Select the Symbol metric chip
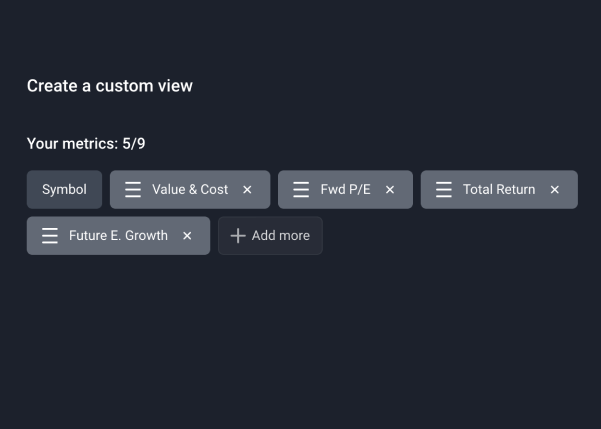Viewport: 601px width, 429px height. 64,190
